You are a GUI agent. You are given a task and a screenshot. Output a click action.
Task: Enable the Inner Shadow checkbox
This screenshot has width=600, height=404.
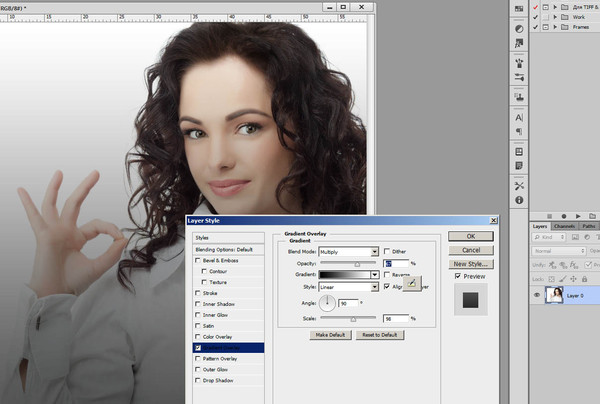coord(198,304)
